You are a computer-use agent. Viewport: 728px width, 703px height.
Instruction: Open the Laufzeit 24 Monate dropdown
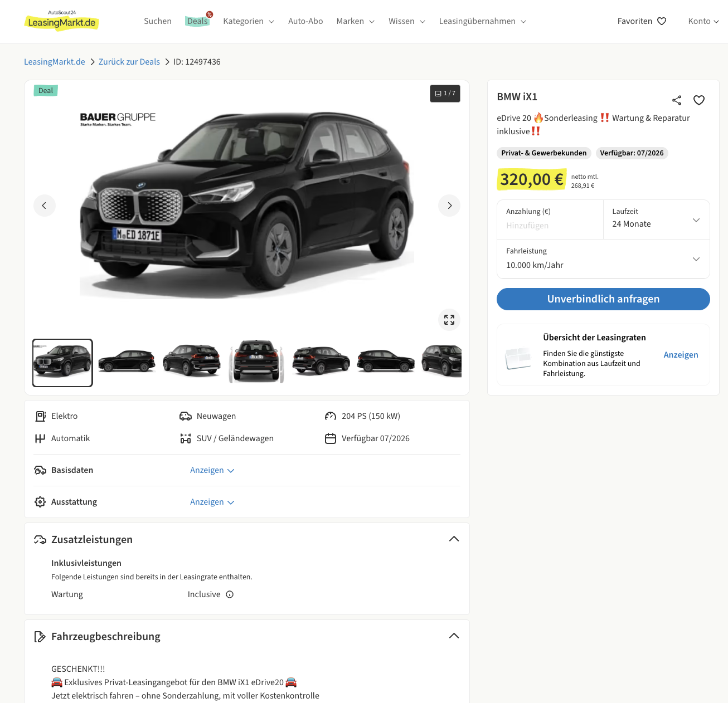[x=656, y=220]
